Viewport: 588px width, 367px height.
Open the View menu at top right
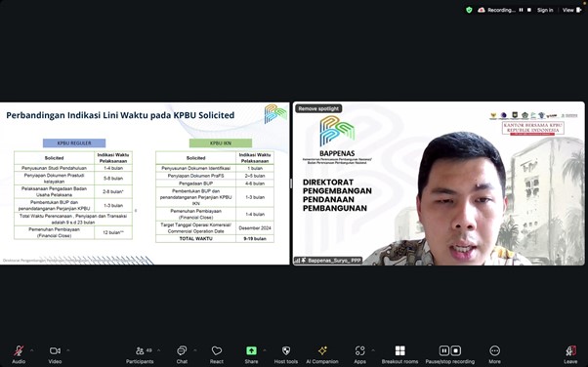tap(571, 10)
